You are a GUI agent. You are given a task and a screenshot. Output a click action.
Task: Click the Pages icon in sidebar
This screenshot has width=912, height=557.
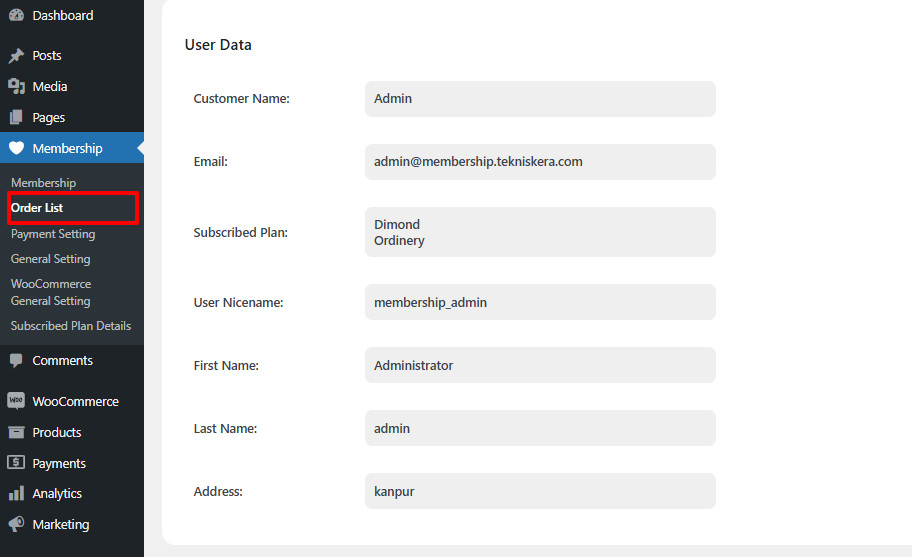[x=16, y=118]
